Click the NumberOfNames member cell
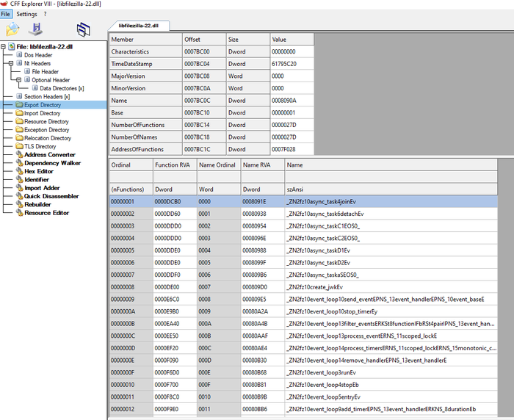Image resolution: width=514 pixels, height=420 pixels. coord(145,137)
